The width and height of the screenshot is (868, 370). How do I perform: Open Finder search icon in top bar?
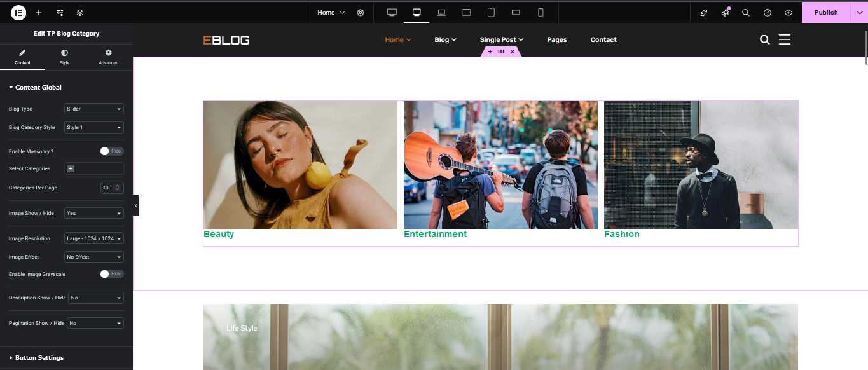click(x=746, y=12)
